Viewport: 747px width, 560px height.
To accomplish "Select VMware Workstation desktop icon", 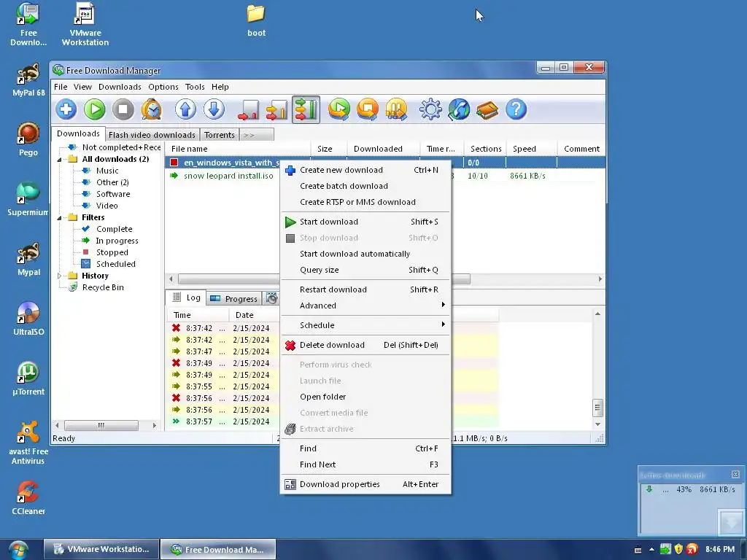I will [x=85, y=24].
